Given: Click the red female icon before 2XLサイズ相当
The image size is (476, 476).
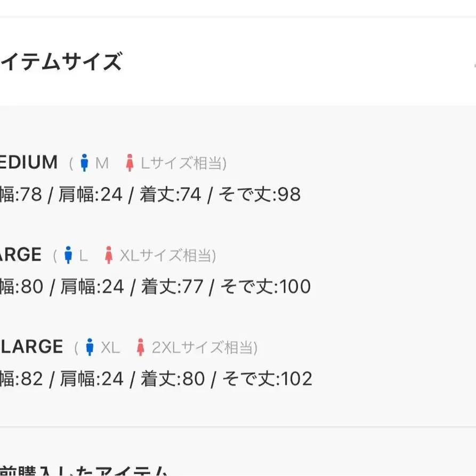Looking at the screenshot, I should click(x=140, y=347).
